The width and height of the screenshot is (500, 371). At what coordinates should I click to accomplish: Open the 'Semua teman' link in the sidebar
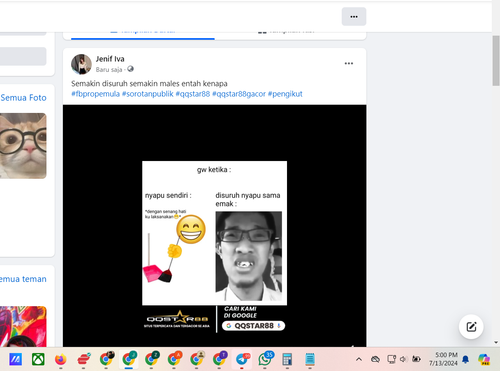[x=23, y=279]
